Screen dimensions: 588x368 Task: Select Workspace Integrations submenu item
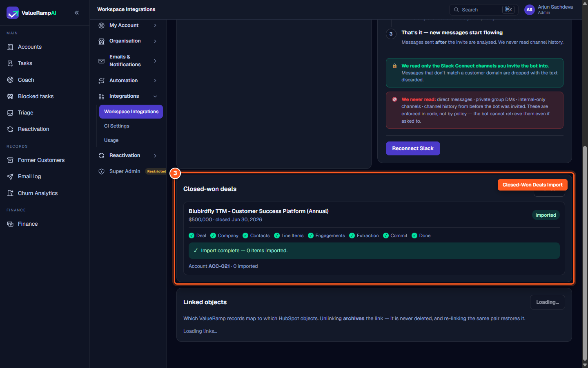(131, 112)
